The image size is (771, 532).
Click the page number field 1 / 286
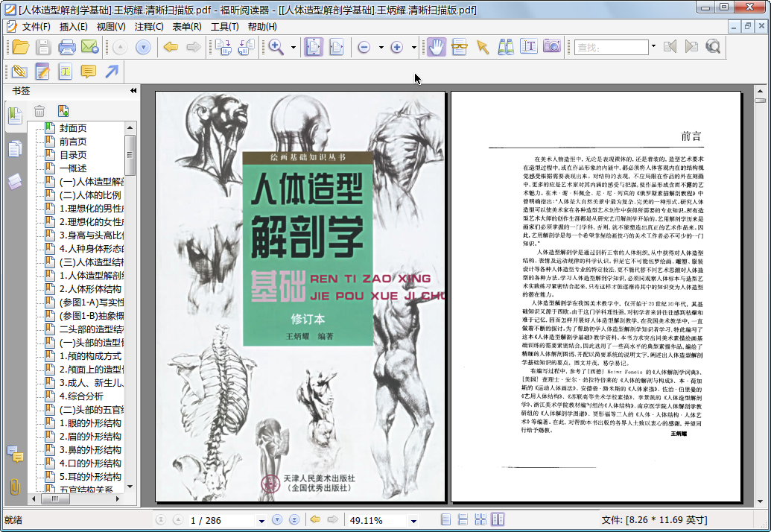pos(222,520)
